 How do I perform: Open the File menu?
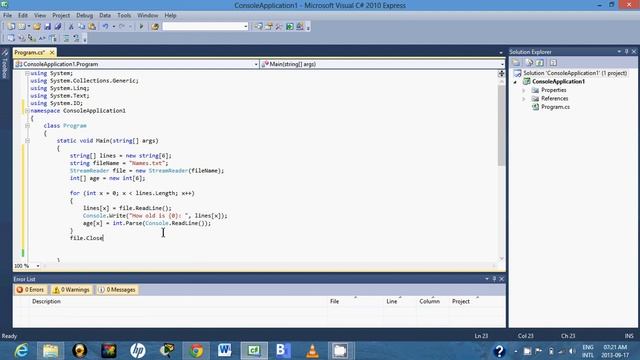coord(7,16)
